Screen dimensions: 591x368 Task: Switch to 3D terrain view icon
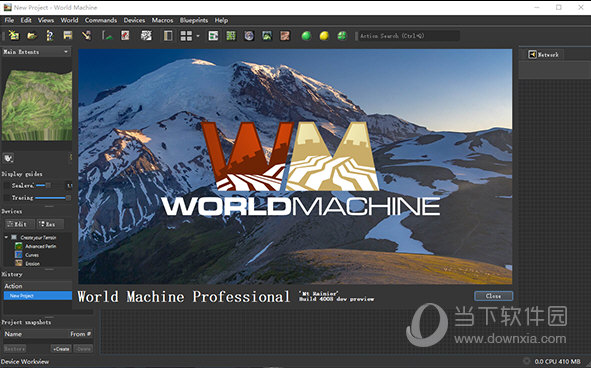[x=267, y=36]
